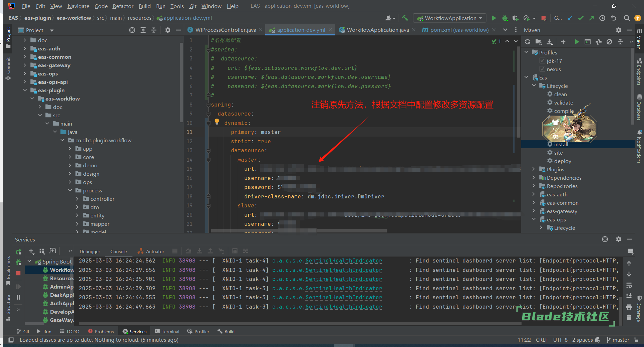Image resolution: width=644 pixels, height=347 pixels.
Task: Commit changes with green checkmark
Action: click(x=581, y=18)
